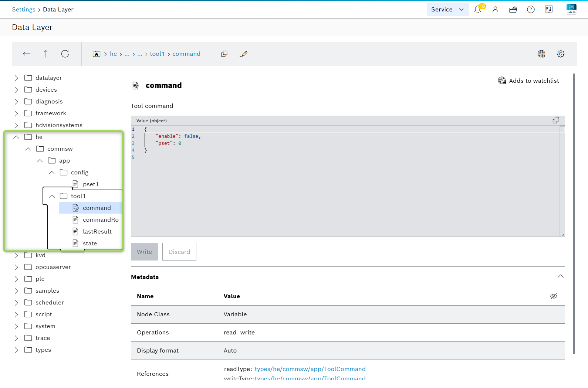Open the watchlist icon in toolbar
The width and height of the screenshot is (588, 388).
click(x=541, y=54)
